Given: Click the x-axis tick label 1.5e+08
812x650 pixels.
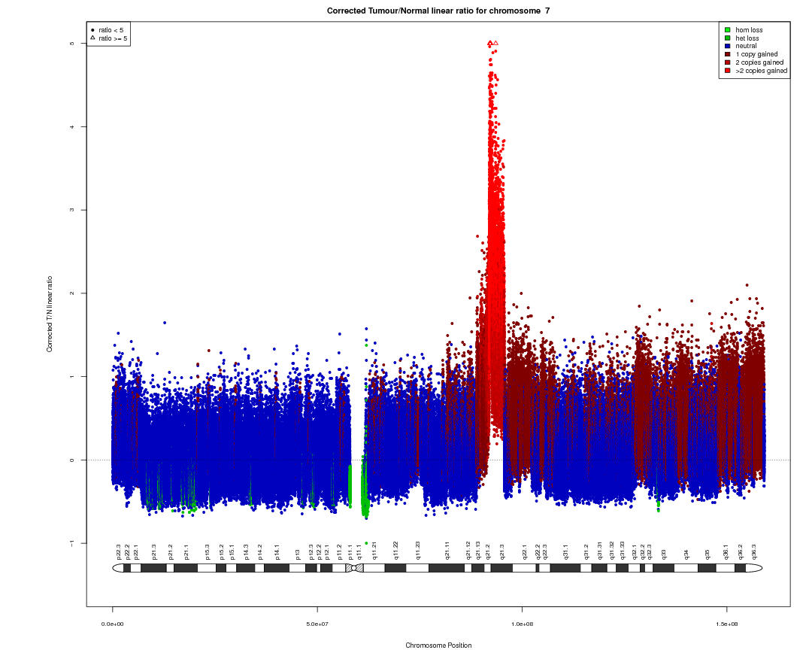Looking at the screenshot, I should click(727, 624).
